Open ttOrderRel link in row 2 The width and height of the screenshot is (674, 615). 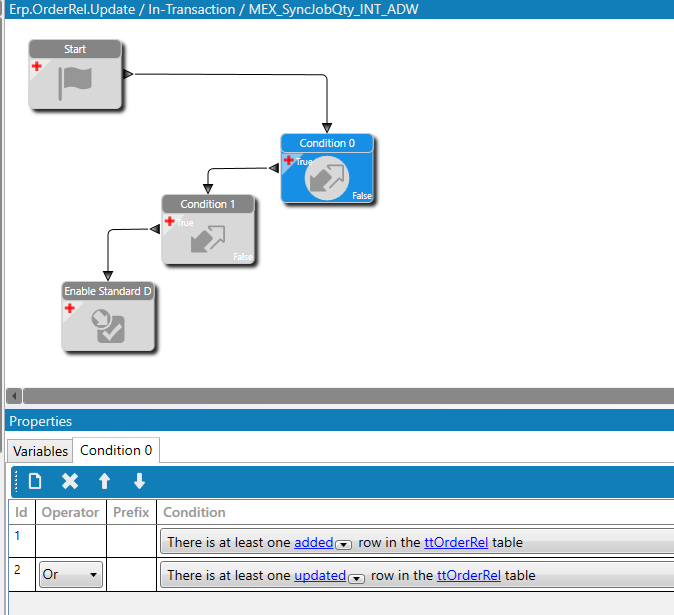coord(469,575)
